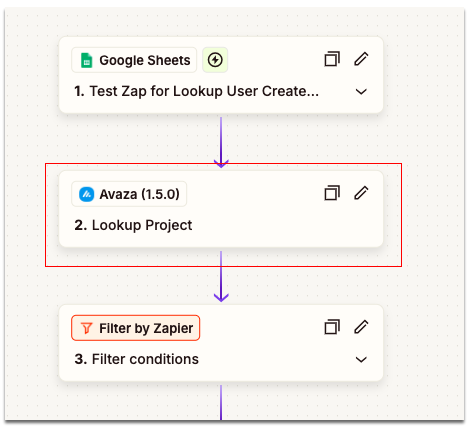Click the blue Avaza app icon
The height and width of the screenshot is (433, 472).
click(x=86, y=194)
